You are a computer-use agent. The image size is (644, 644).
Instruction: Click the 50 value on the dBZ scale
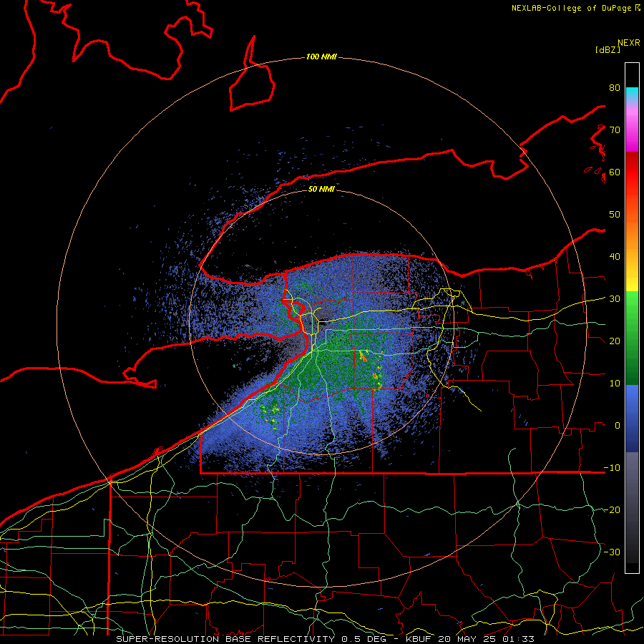[x=615, y=214]
